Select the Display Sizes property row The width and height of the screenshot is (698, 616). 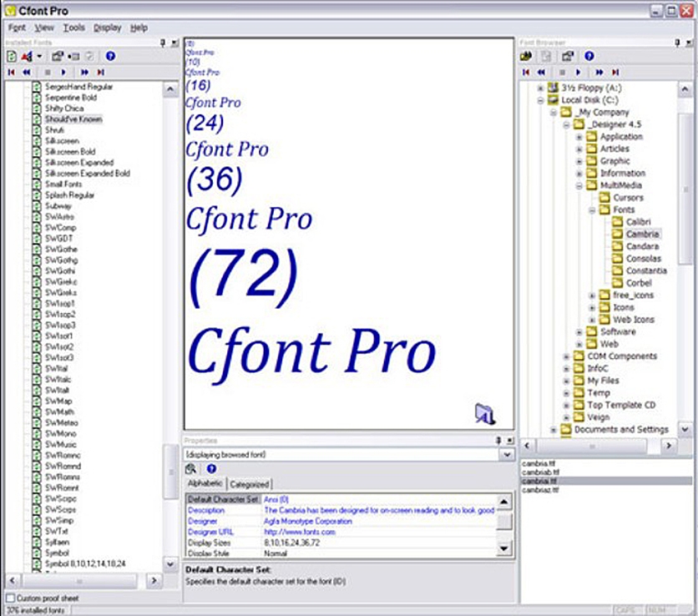[341, 543]
